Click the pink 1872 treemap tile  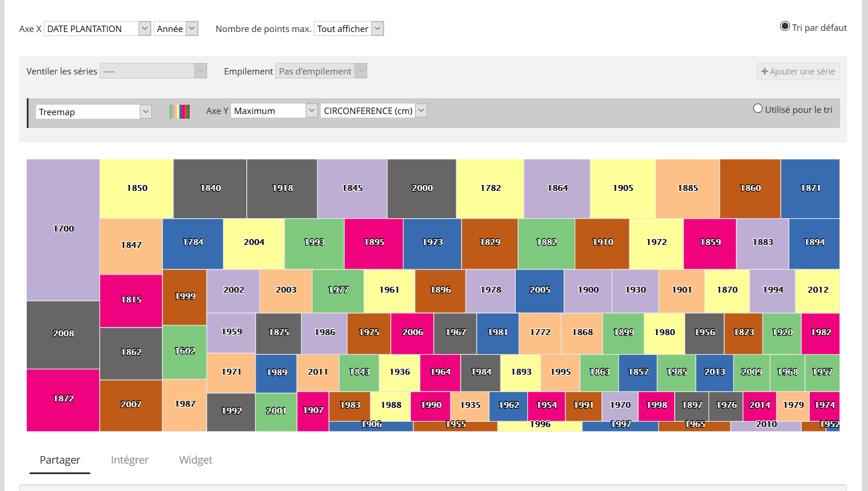(x=63, y=399)
